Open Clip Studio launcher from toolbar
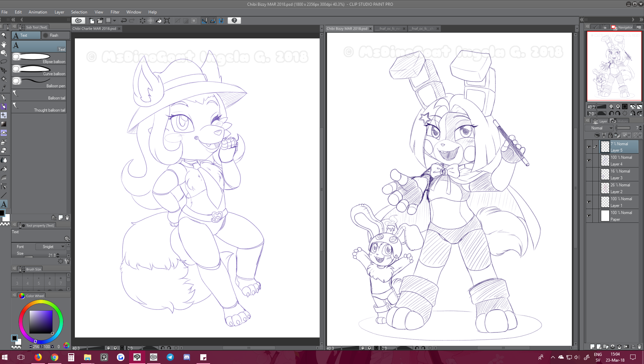The height and width of the screenshot is (364, 644). (78, 21)
